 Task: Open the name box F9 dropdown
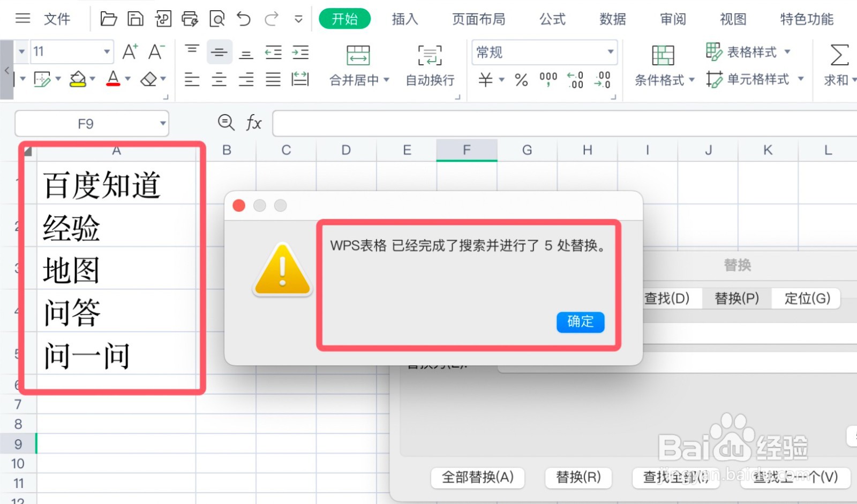163,124
